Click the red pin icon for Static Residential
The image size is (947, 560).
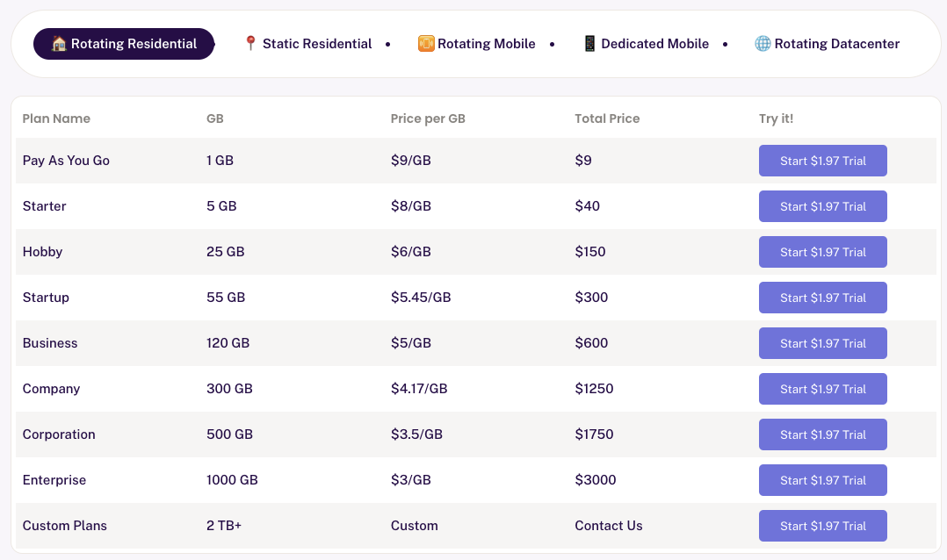coord(250,44)
